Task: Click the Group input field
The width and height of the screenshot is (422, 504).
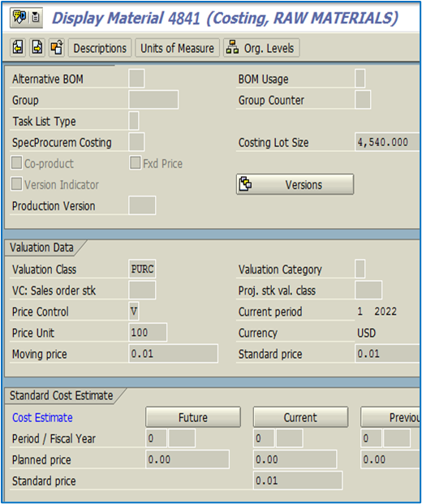Action: (x=153, y=100)
